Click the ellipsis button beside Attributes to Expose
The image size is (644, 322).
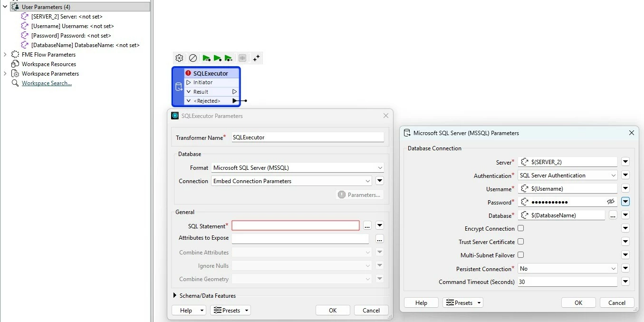[x=379, y=239]
